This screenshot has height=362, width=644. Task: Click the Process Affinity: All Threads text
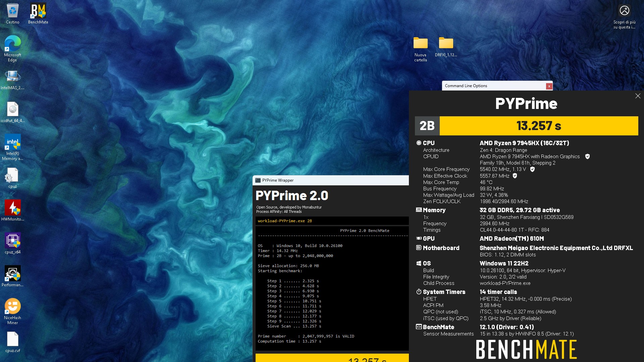click(x=279, y=212)
